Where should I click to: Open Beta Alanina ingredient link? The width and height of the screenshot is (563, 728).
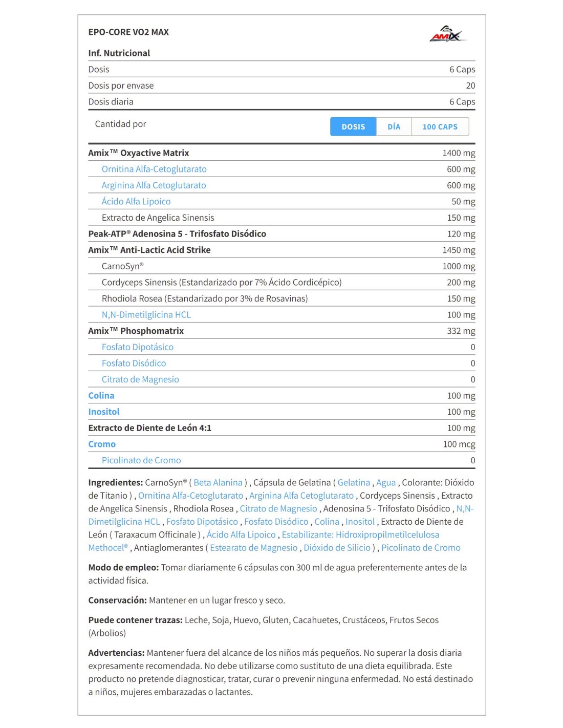pos(218,482)
